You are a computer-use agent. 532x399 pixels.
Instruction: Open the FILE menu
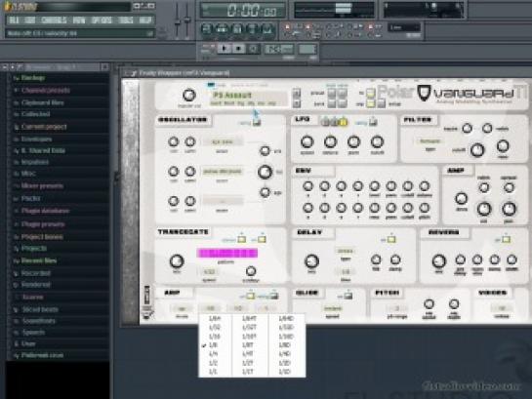coord(14,20)
